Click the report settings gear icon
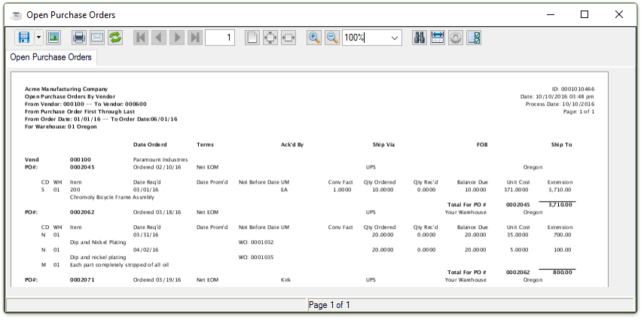Image resolution: width=644 pixels, height=320 pixels. (456, 37)
